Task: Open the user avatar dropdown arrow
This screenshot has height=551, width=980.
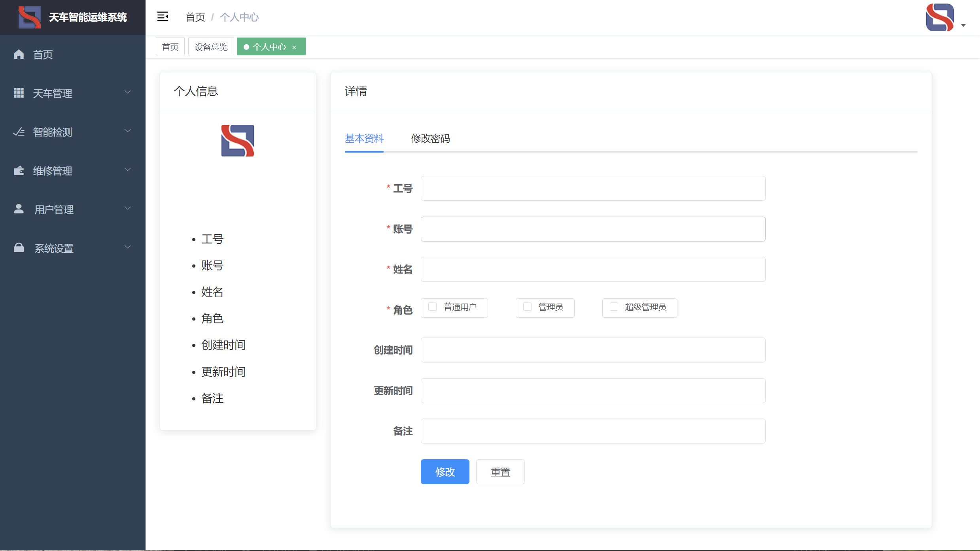Action: (x=963, y=25)
